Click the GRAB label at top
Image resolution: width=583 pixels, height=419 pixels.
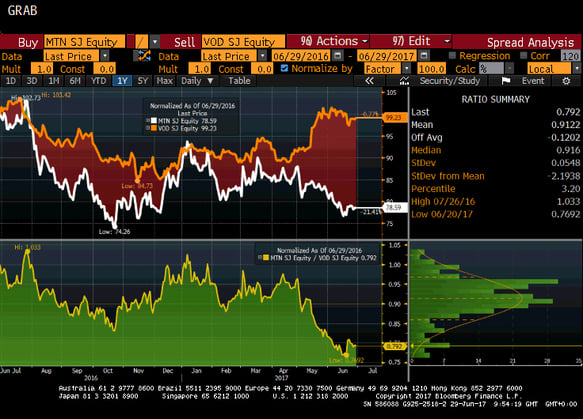[x=22, y=10]
